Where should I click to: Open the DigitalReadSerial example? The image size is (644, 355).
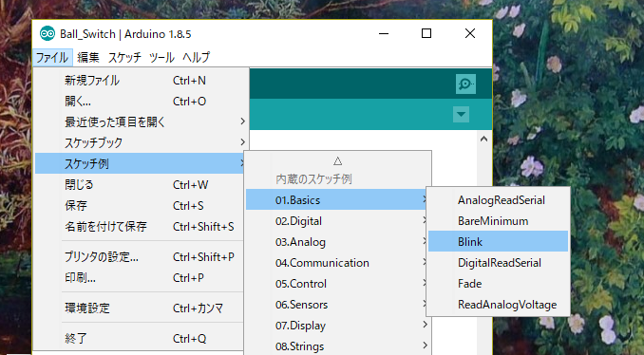click(x=498, y=263)
